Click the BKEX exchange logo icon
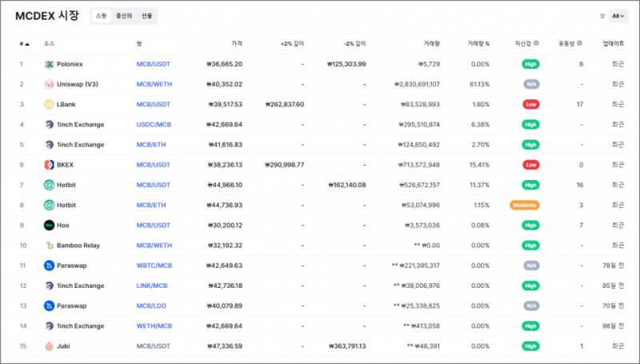The height and width of the screenshot is (364, 640). 49,165
